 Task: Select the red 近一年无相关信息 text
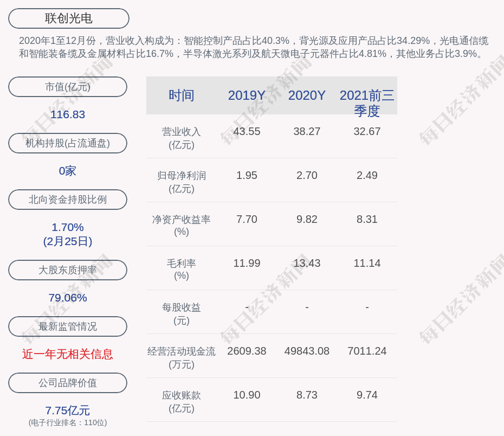tap(68, 354)
